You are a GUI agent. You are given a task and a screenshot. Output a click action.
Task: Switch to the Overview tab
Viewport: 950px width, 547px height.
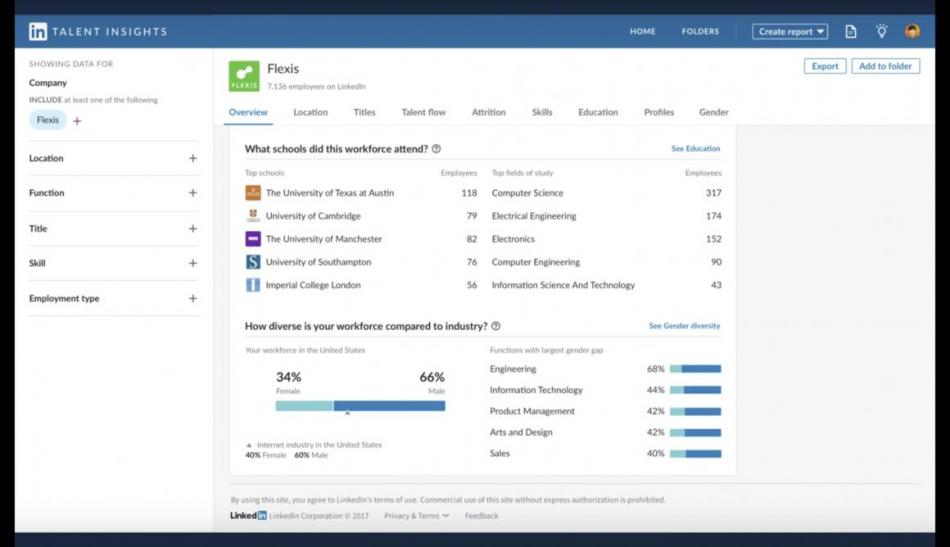[x=248, y=112]
